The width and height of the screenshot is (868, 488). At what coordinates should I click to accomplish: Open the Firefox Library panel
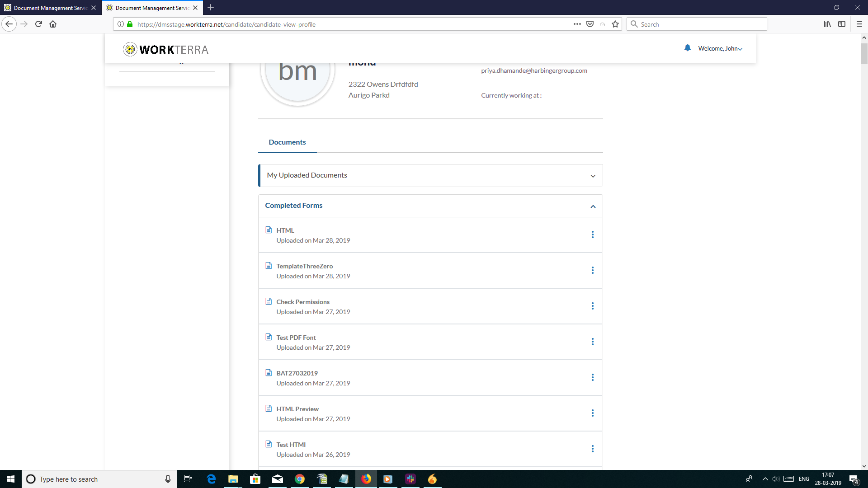coord(827,24)
